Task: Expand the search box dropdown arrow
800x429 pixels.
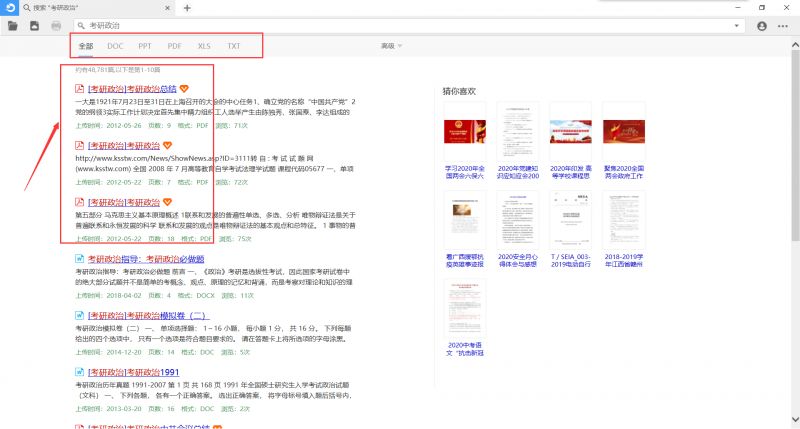Action: [739, 26]
